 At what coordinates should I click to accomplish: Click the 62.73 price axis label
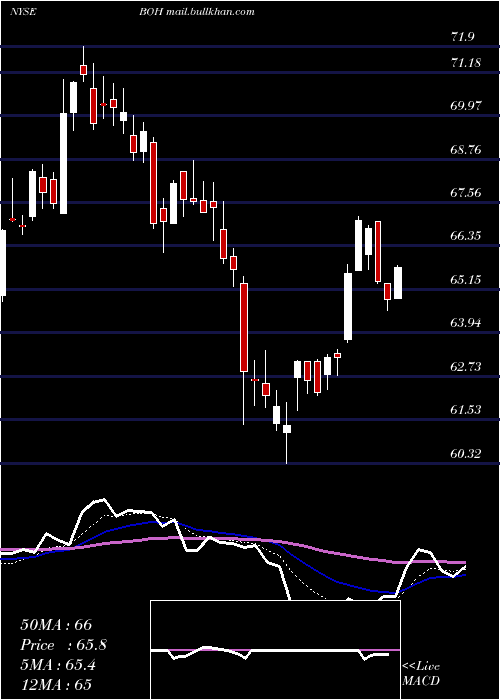coord(466,367)
